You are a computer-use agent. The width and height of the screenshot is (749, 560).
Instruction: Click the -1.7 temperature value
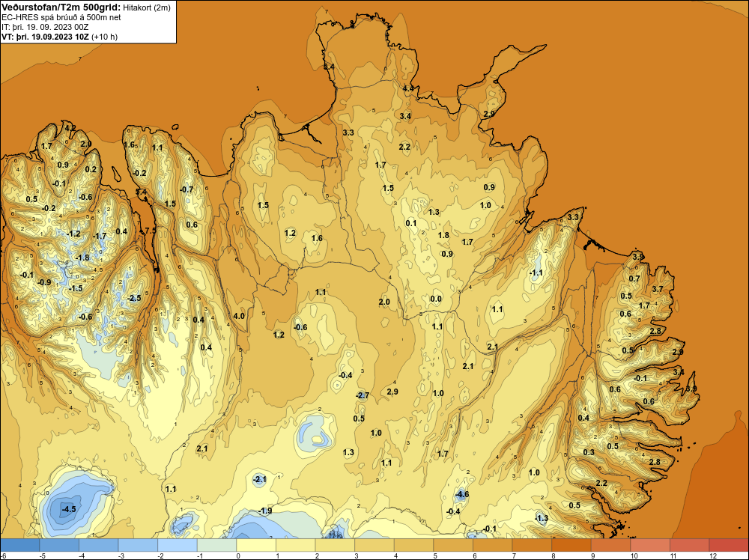(100, 235)
